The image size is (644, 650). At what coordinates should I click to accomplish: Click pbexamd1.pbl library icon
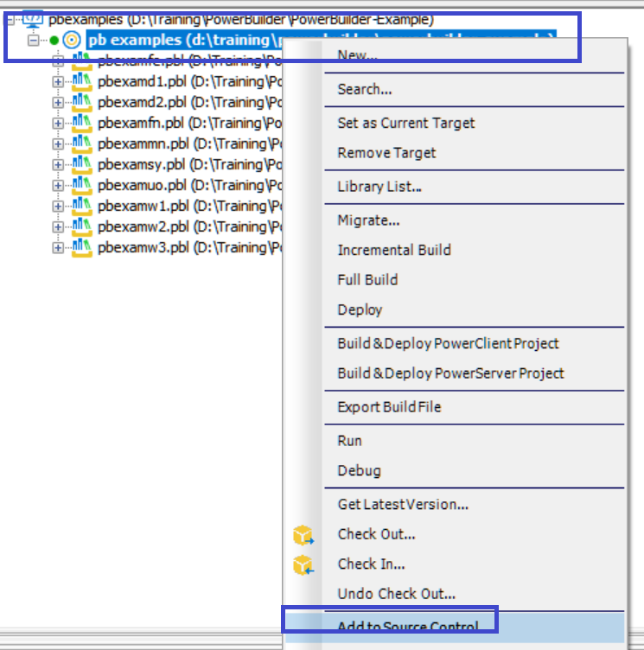click(x=82, y=81)
